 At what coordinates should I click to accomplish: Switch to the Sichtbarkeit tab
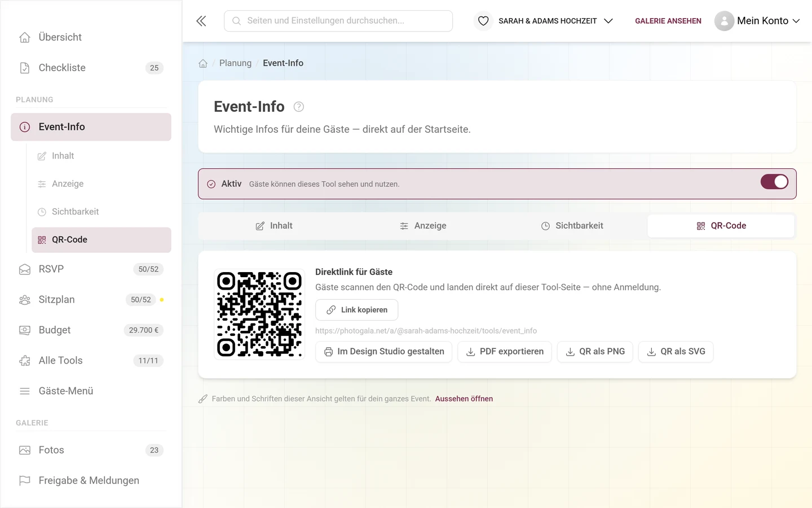(572, 226)
